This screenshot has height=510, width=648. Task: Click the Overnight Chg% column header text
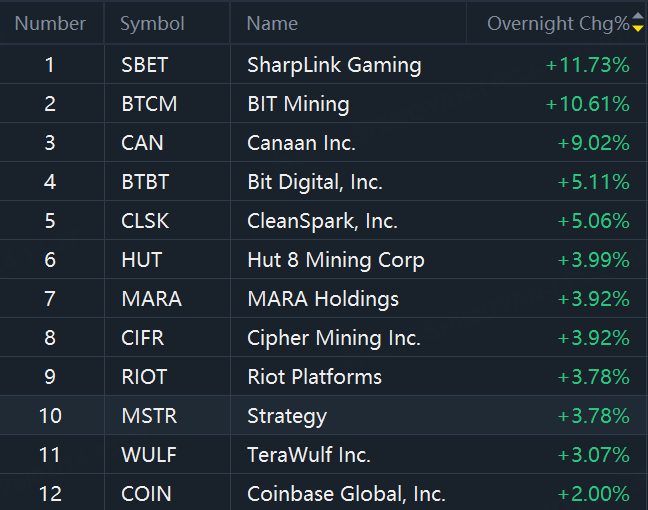pyautogui.click(x=558, y=23)
